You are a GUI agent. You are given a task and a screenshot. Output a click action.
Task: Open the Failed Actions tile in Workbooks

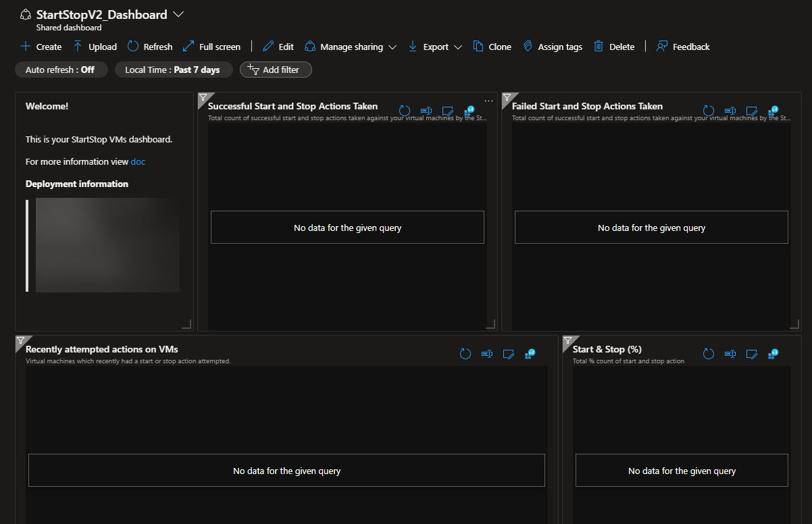(773, 110)
